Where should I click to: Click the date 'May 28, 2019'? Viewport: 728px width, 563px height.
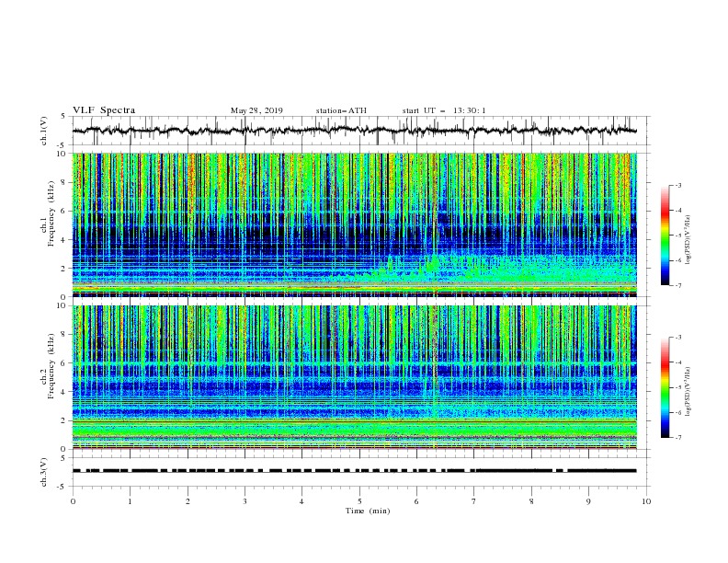256,110
